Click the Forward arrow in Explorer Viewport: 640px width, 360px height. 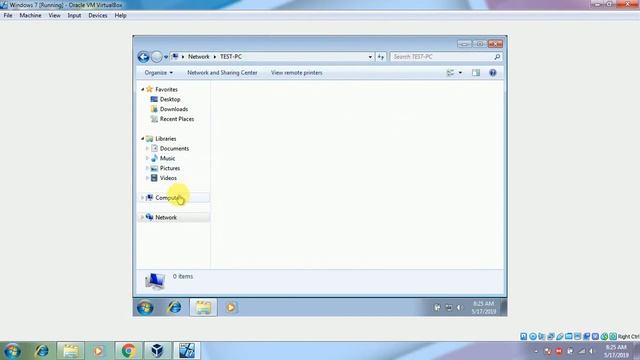click(157, 57)
